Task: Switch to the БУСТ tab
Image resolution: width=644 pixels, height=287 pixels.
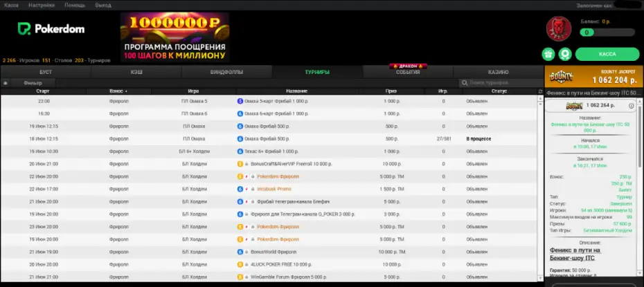Action: coord(46,72)
